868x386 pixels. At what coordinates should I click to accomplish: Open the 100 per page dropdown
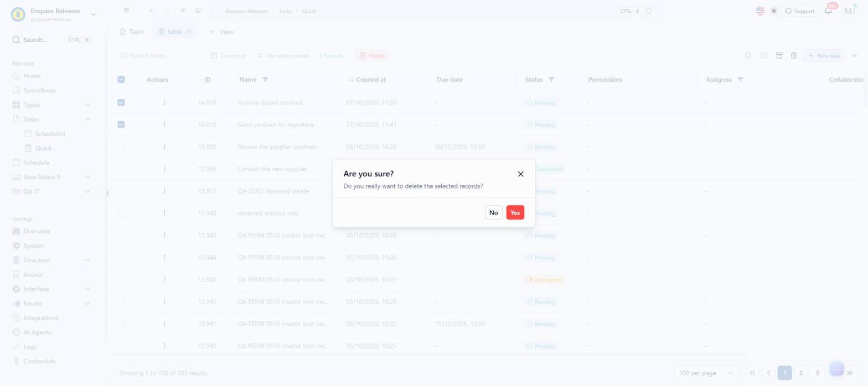pyautogui.click(x=707, y=373)
